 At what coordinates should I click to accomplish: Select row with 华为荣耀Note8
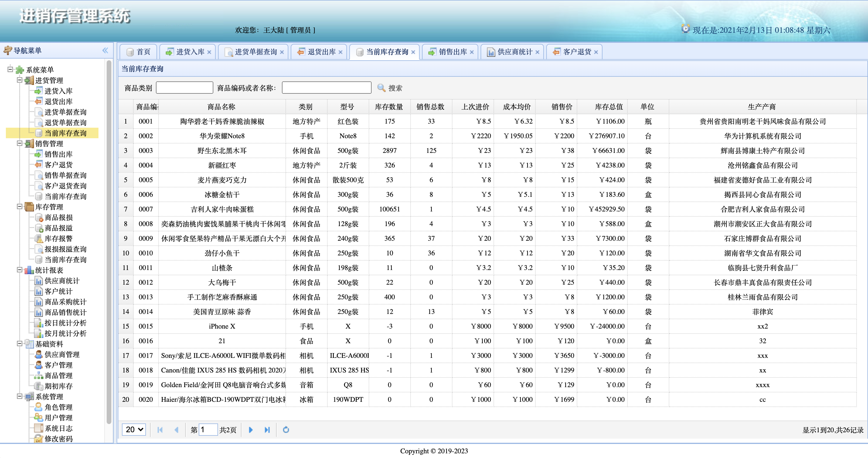(x=487, y=136)
